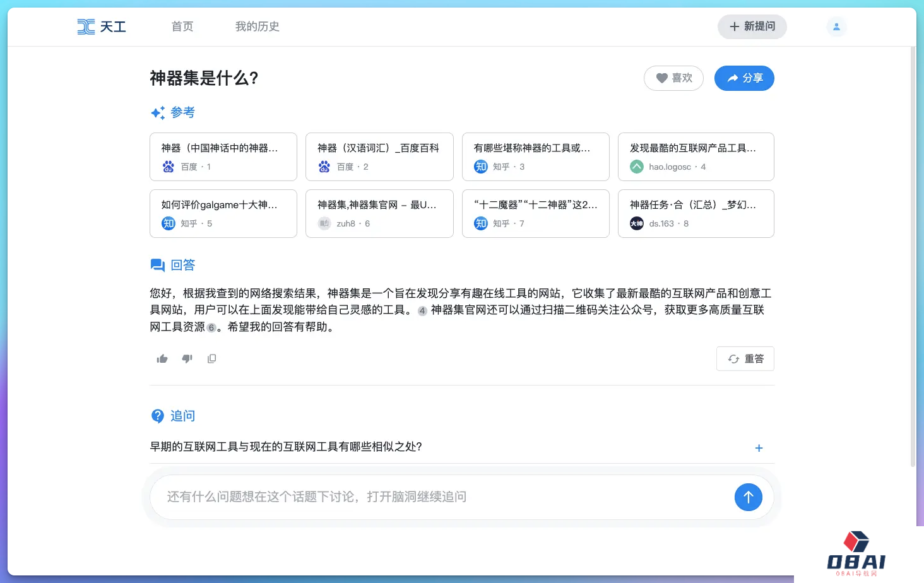This screenshot has width=924, height=583.
Task: Click the thumbs down icon under answer
Action: [187, 359]
